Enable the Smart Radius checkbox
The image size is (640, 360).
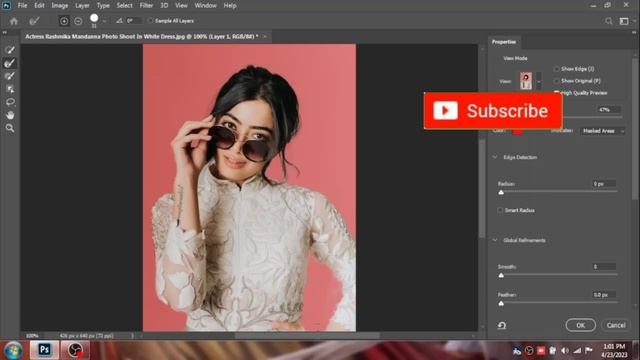[500, 210]
